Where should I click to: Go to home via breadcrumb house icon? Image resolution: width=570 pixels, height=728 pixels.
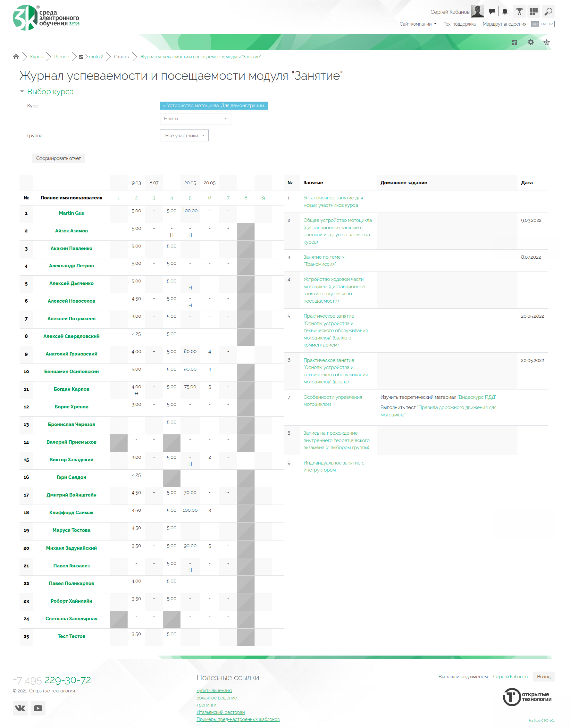[16, 57]
